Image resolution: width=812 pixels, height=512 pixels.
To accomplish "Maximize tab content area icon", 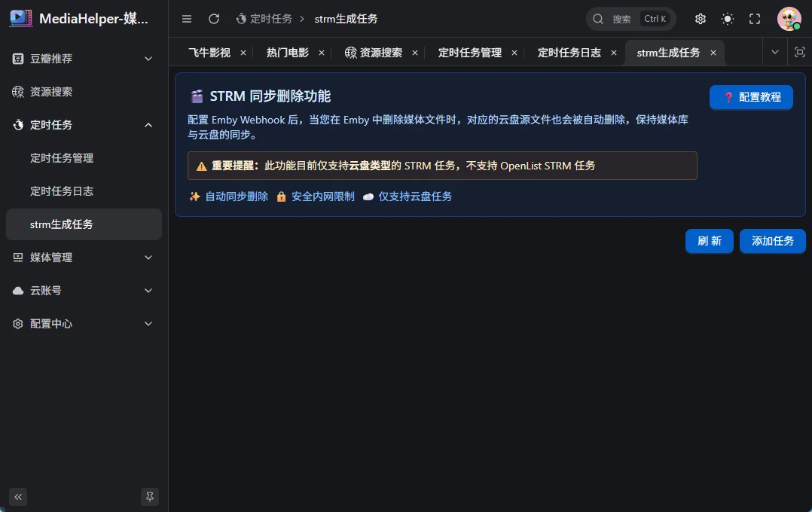I will [x=800, y=52].
